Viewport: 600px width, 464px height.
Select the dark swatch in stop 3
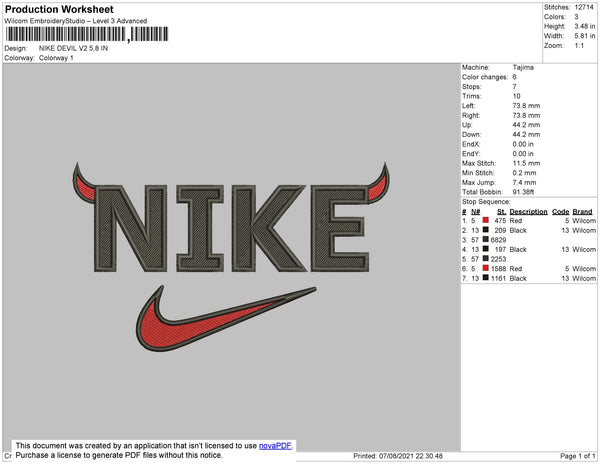(485, 239)
